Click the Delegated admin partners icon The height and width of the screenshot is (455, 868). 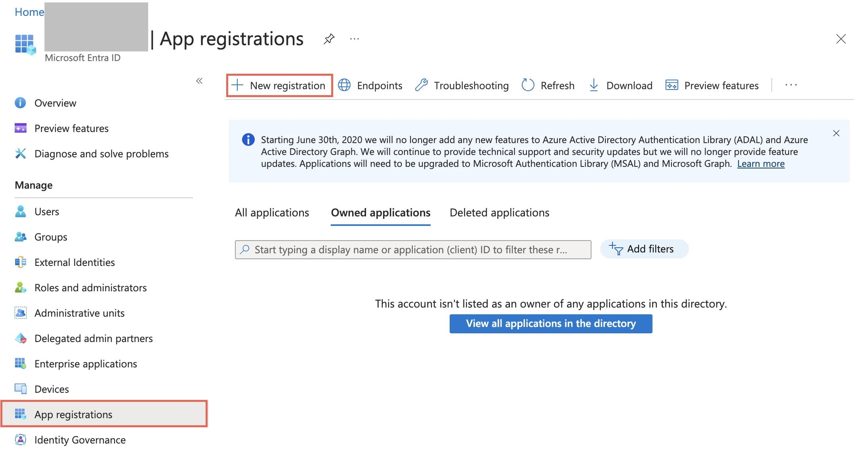[x=21, y=338]
